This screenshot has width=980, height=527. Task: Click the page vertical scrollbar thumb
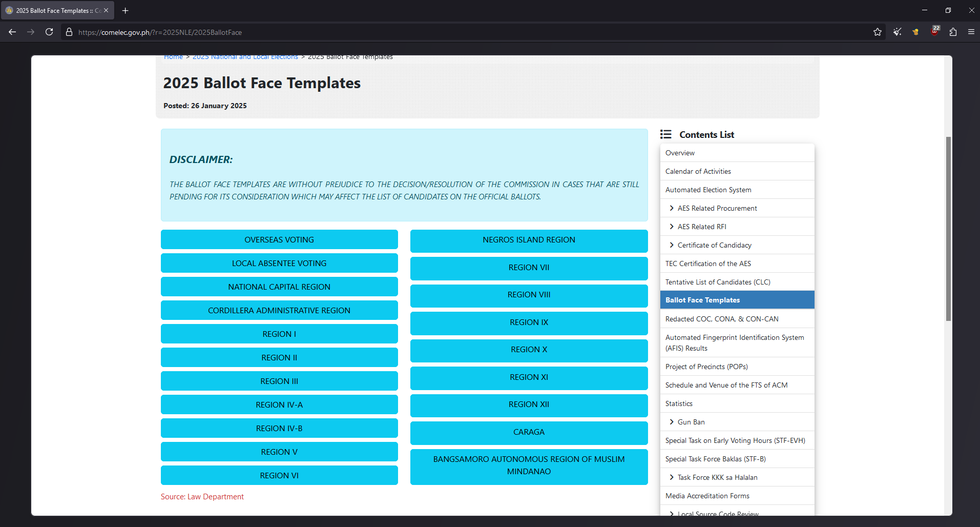click(x=948, y=229)
